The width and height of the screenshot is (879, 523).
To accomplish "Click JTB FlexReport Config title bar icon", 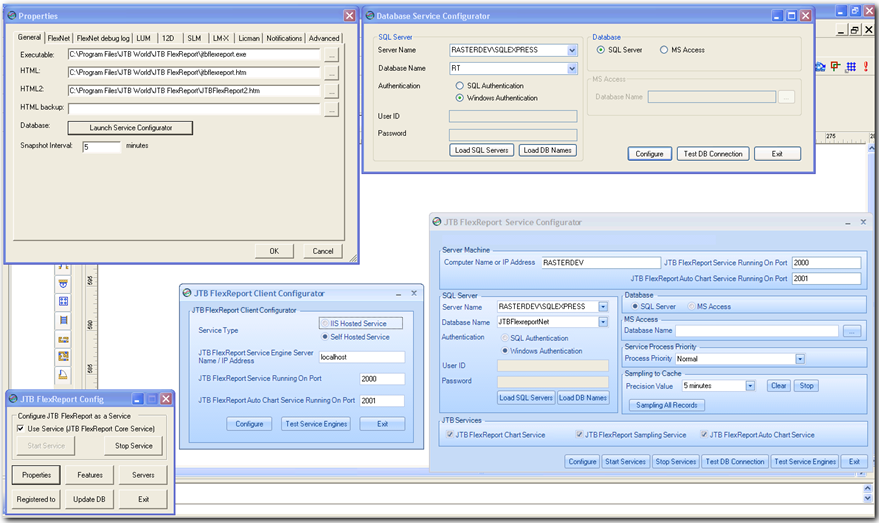I will (x=13, y=399).
